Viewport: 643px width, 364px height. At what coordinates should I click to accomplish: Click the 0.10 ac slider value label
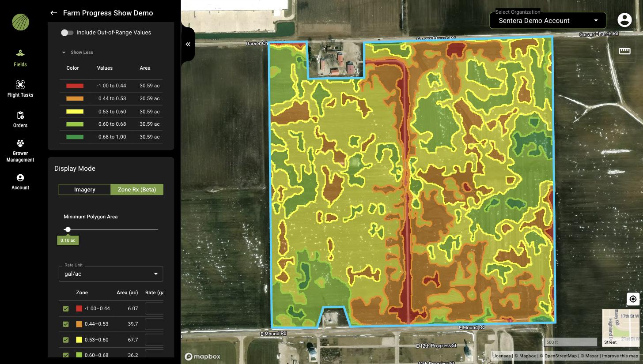pos(68,240)
